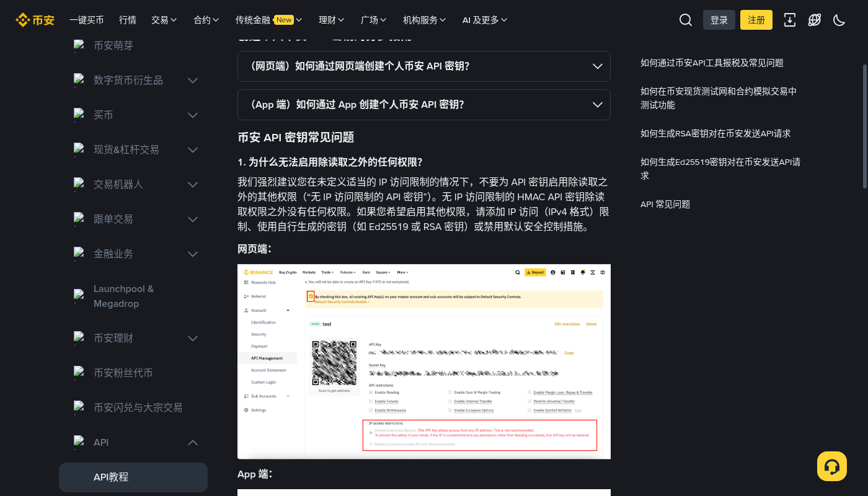Open the customer support headset chat
The width and height of the screenshot is (868, 496).
click(x=832, y=466)
